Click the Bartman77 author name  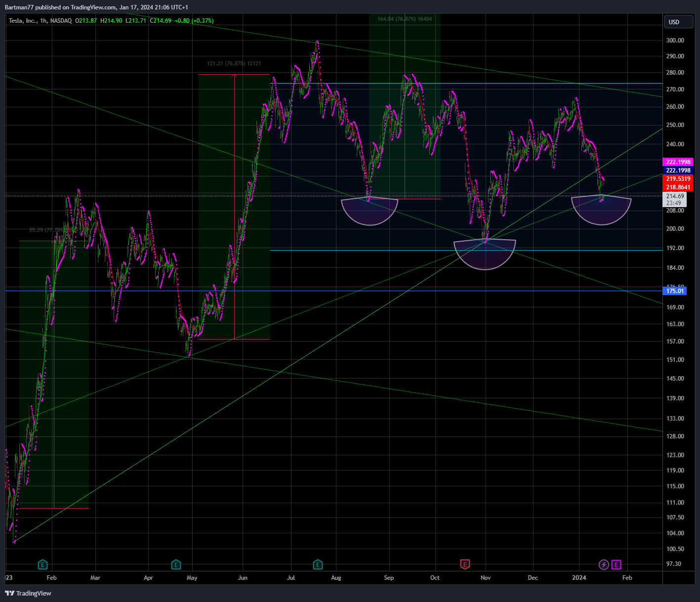pos(19,7)
